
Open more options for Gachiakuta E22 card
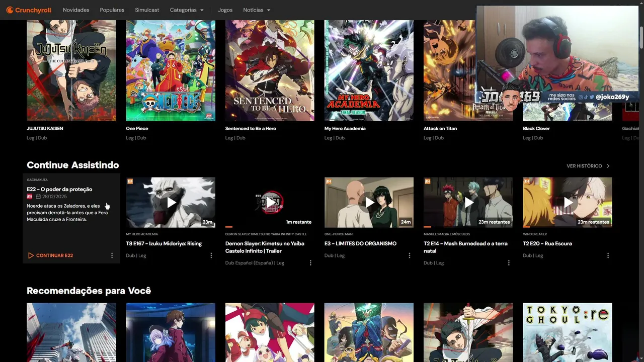[x=112, y=255]
